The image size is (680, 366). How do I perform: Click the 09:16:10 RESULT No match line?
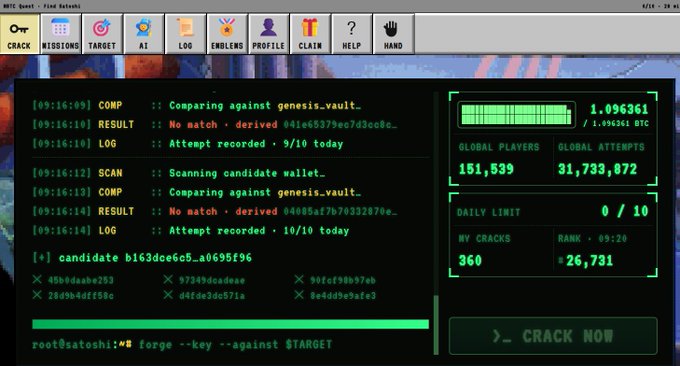(215, 125)
